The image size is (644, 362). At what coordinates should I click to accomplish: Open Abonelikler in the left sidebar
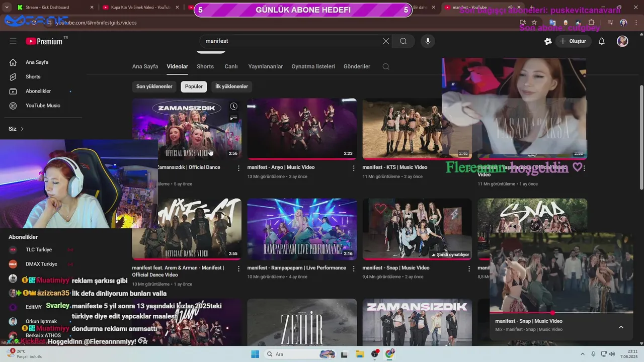pos(38,91)
